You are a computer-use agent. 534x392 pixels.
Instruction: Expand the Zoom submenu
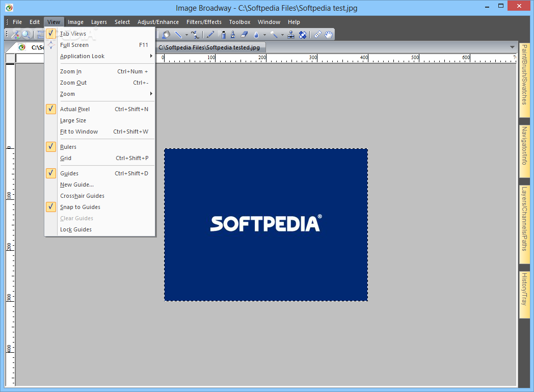point(100,94)
